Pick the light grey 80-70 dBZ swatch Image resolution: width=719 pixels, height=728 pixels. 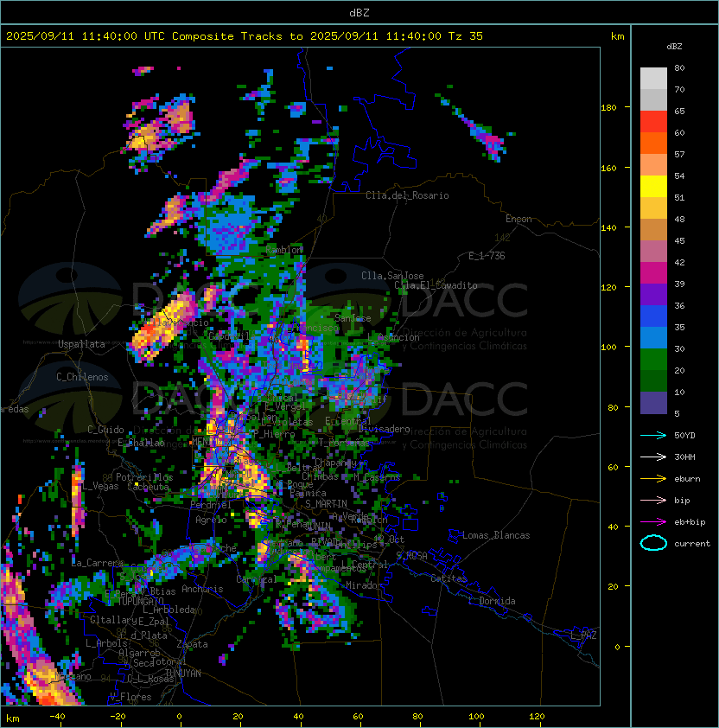pyautogui.click(x=653, y=78)
